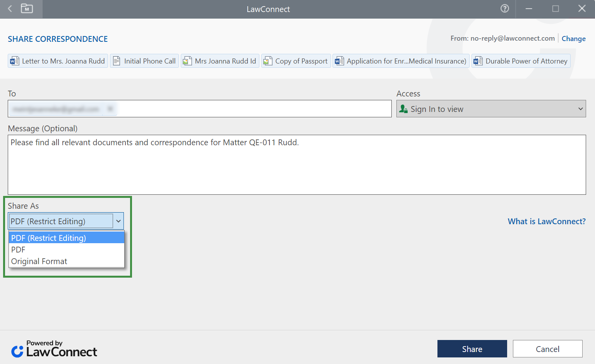Click the Mrs Joanna Rudd Id image icon

pyautogui.click(x=187, y=61)
